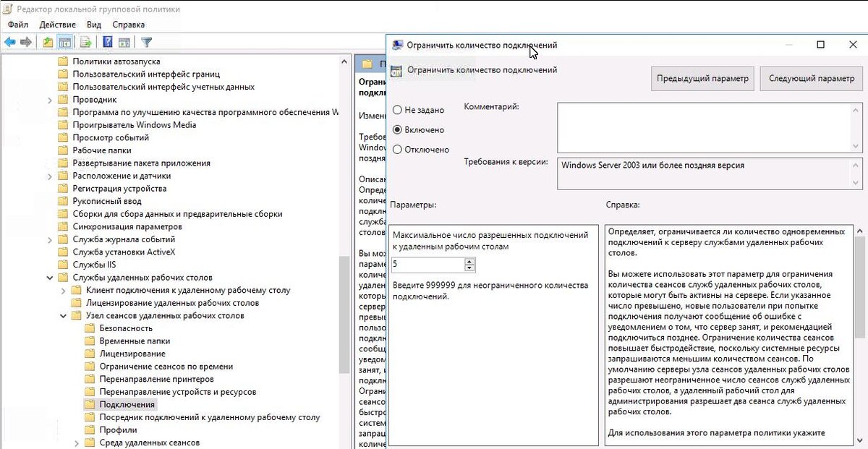Click the policy icon beside the dialog heading
This screenshot has height=449, width=868.
click(396, 71)
